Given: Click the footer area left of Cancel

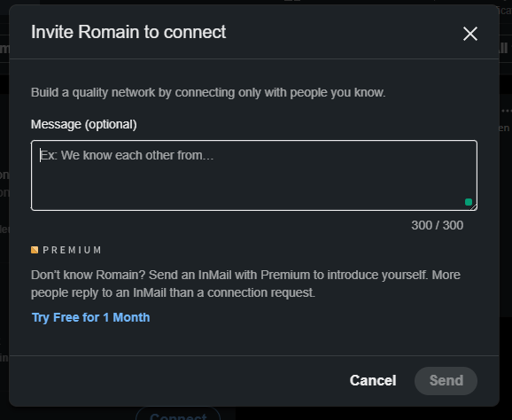Looking at the screenshot, I should coord(176,380).
